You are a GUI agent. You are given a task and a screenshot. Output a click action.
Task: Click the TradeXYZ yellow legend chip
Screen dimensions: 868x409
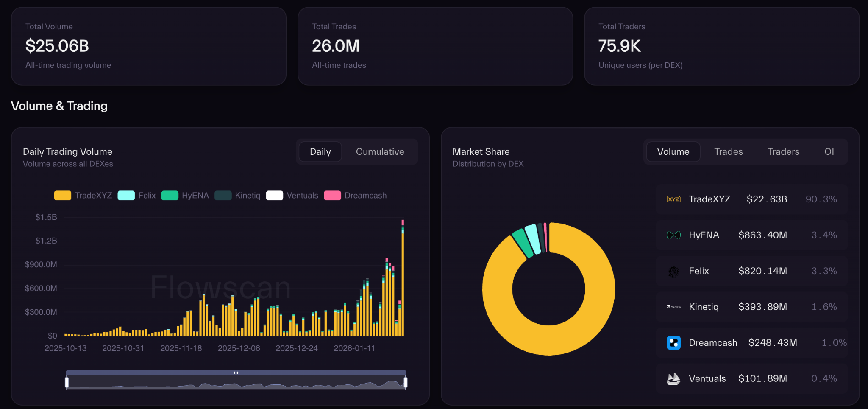pos(62,195)
